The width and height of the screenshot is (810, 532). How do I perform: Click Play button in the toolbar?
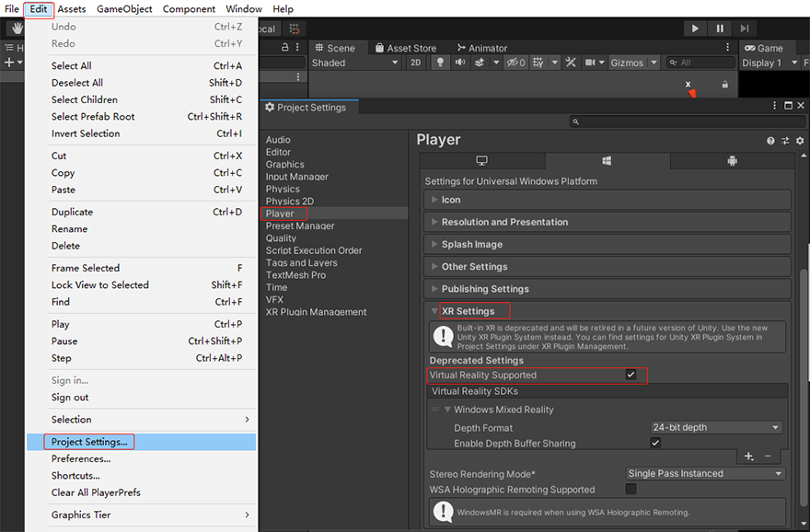[695, 29]
